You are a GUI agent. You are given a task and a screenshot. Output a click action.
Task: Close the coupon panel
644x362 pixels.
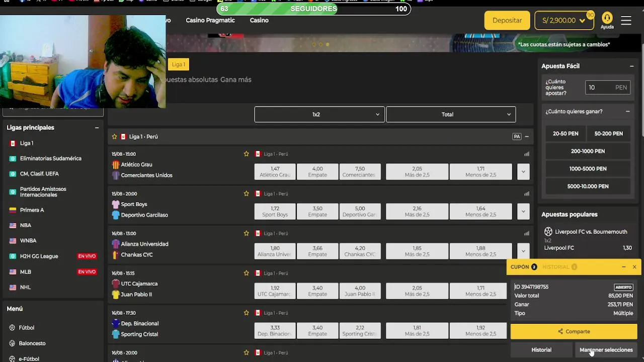pyautogui.click(x=634, y=267)
